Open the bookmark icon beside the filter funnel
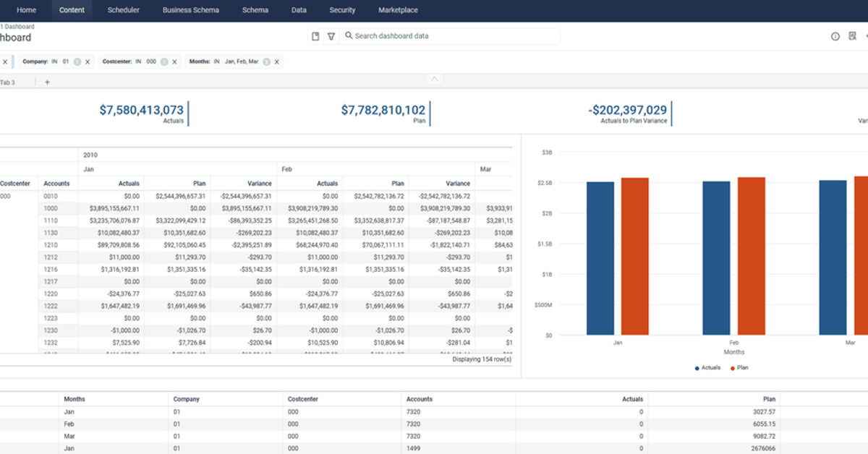This screenshot has width=868, height=454. coord(315,36)
